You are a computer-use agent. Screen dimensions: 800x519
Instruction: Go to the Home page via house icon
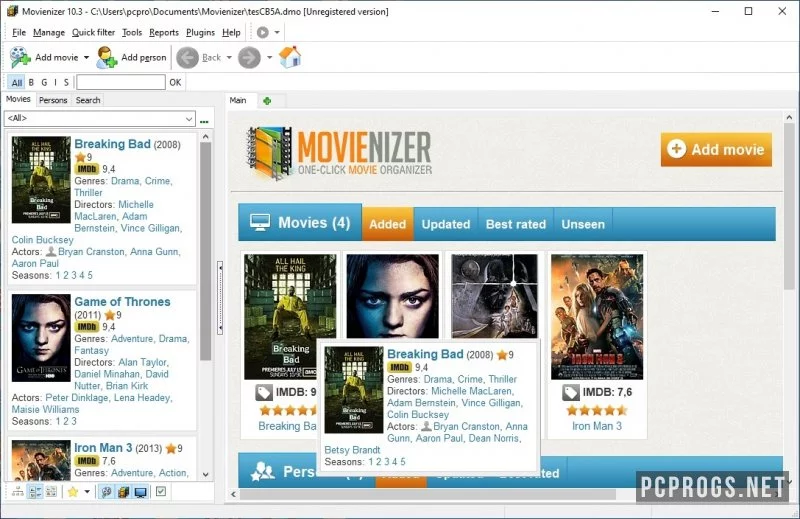(x=290, y=57)
